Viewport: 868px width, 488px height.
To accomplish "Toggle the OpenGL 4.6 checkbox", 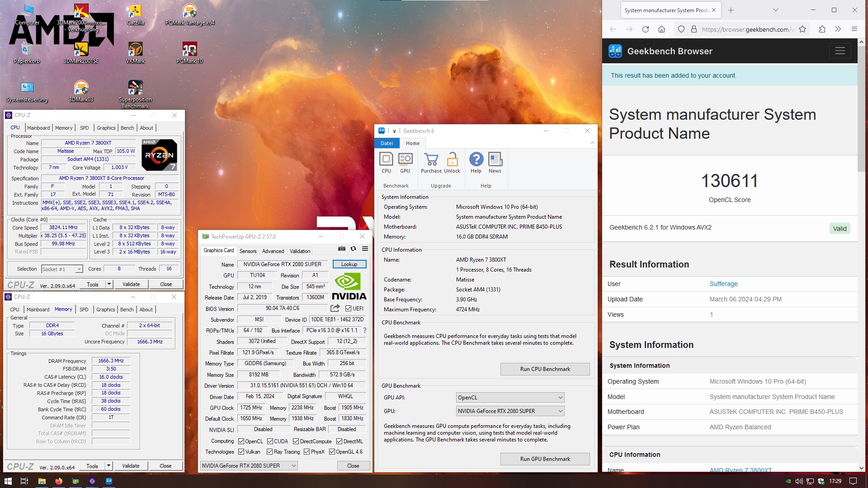I will pyautogui.click(x=332, y=452).
